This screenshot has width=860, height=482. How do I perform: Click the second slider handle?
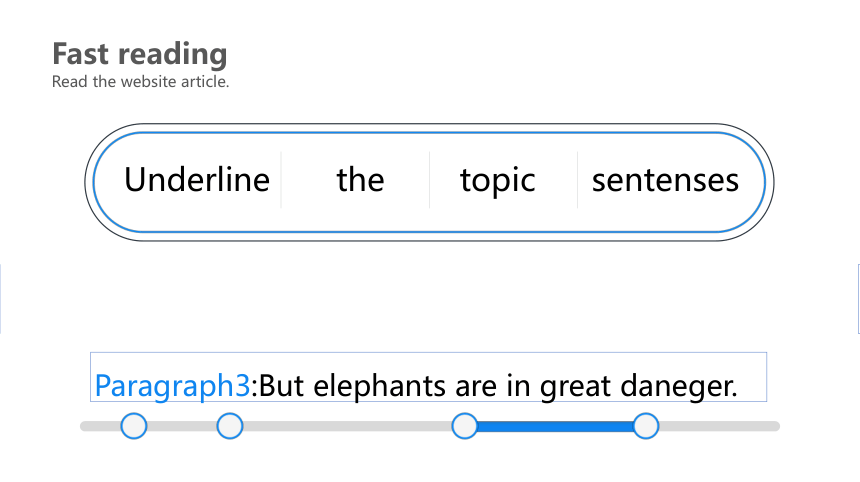coord(230,426)
